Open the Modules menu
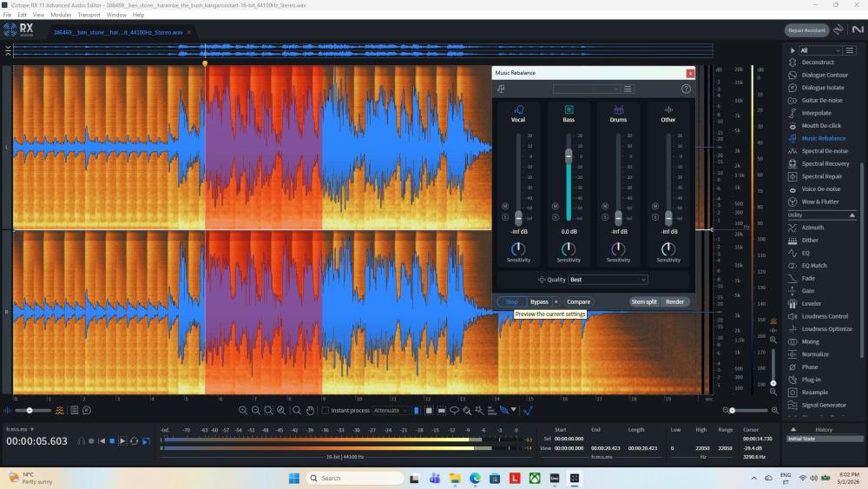This screenshot has height=489, width=868. (61, 15)
